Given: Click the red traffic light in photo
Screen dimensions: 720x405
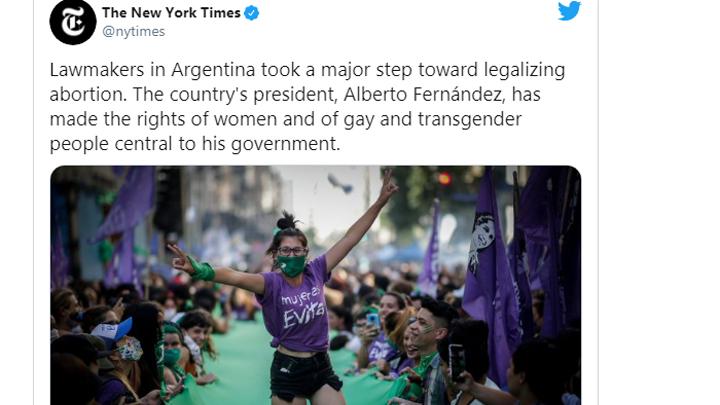Looking at the screenshot, I should (x=444, y=178).
